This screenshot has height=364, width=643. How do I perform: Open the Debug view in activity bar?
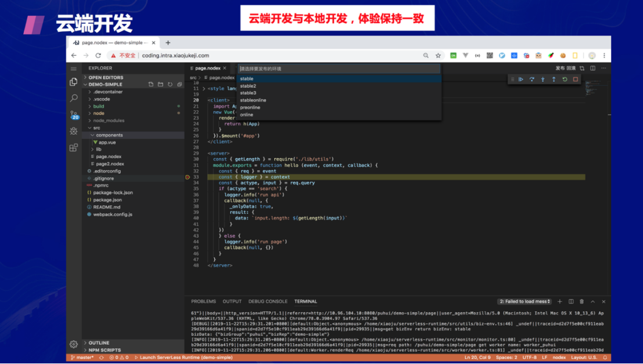(x=74, y=131)
